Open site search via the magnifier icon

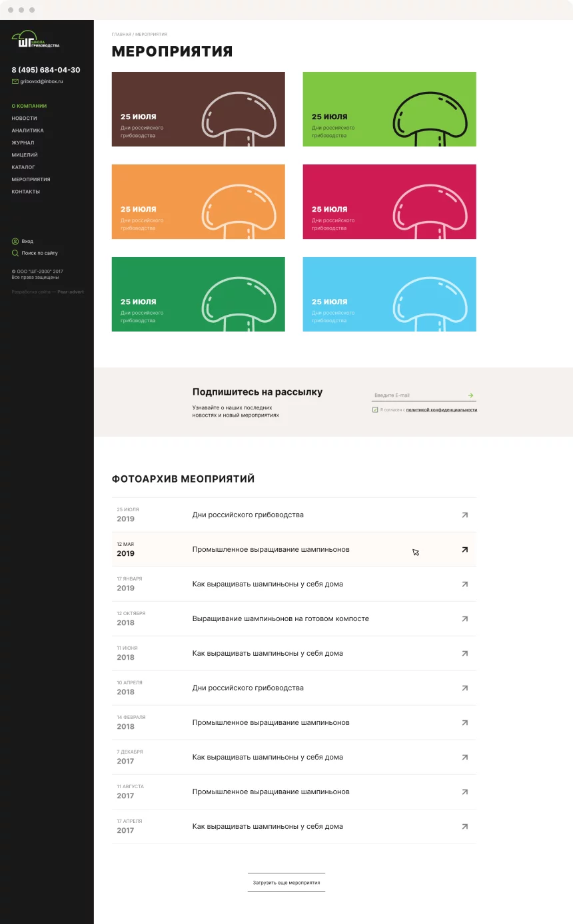15,253
